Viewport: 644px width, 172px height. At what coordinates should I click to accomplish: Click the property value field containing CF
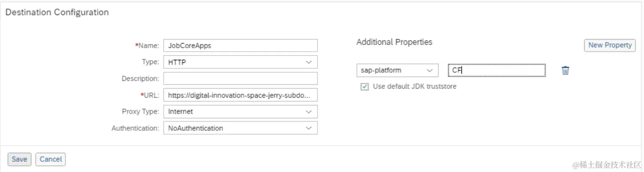(x=496, y=71)
